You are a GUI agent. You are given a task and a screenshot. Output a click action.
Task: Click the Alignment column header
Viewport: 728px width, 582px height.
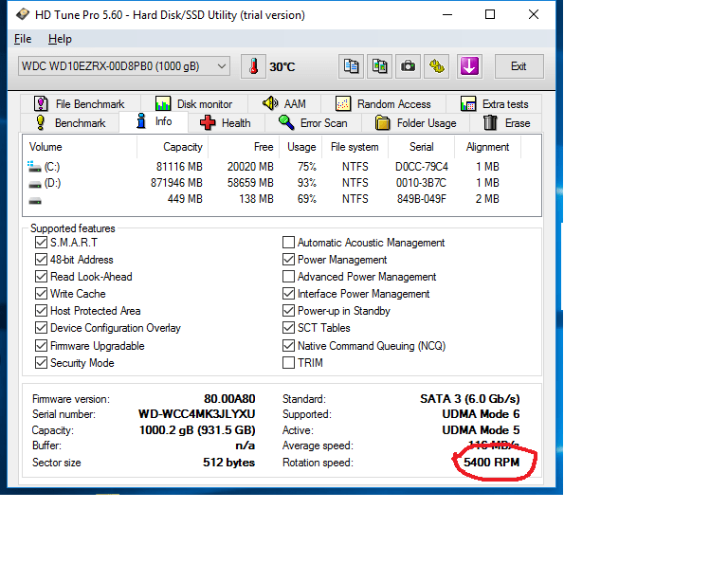point(487,147)
